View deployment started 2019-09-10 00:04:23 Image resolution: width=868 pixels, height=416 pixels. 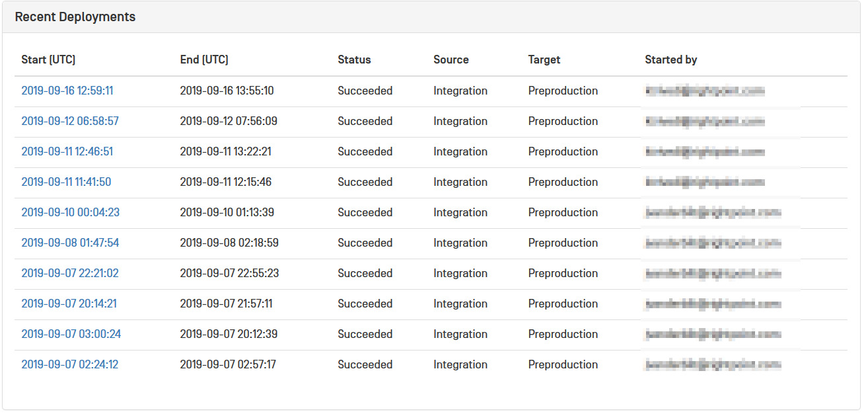71,212
